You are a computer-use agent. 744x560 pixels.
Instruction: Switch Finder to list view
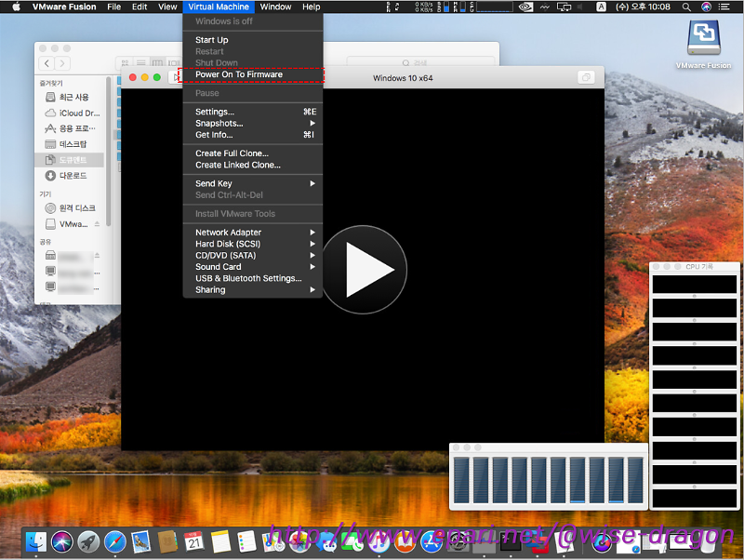pyautogui.click(x=141, y=63)
